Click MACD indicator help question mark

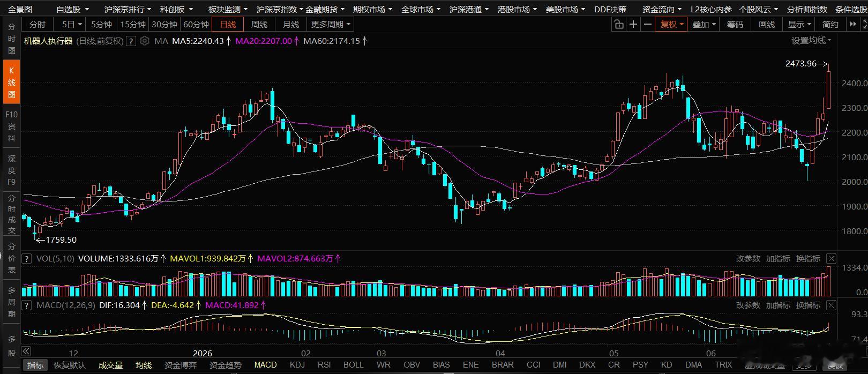pyautogui.click(x=26, y=305)
